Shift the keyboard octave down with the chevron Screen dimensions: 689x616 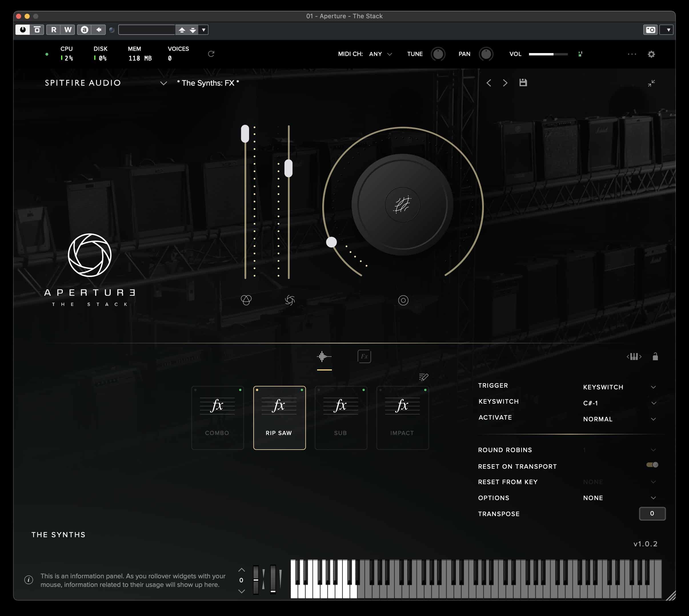pyautogui.click(x=242, y=591)
